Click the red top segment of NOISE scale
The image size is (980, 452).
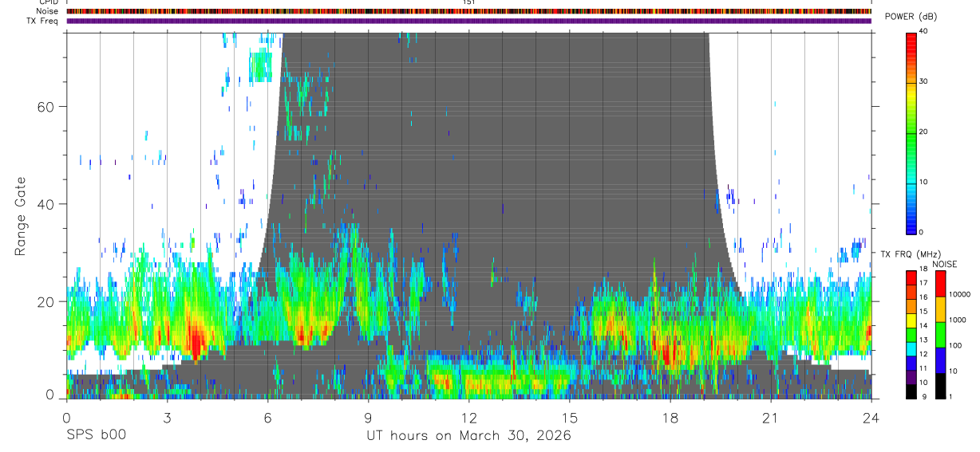tap(940, 284)
